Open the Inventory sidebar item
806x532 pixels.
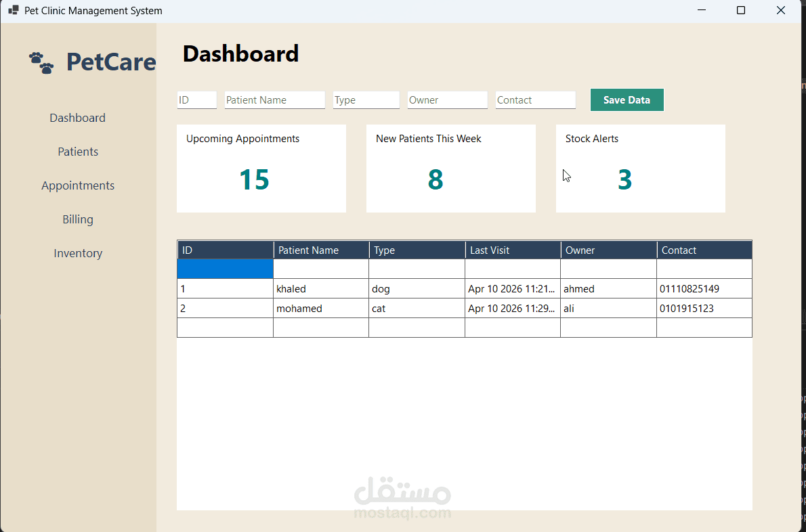(78, 253)
